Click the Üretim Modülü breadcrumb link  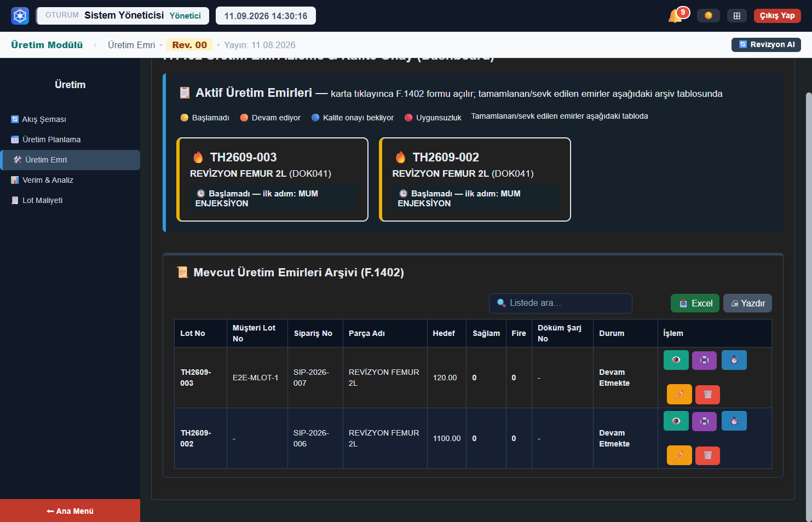point(47,45)
